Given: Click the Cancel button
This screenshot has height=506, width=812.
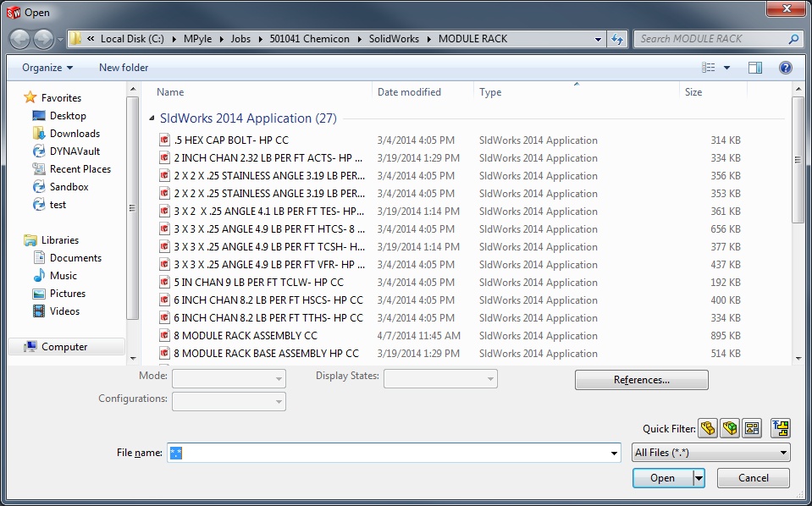Looking at the screenshot, I should pos(754,478).
